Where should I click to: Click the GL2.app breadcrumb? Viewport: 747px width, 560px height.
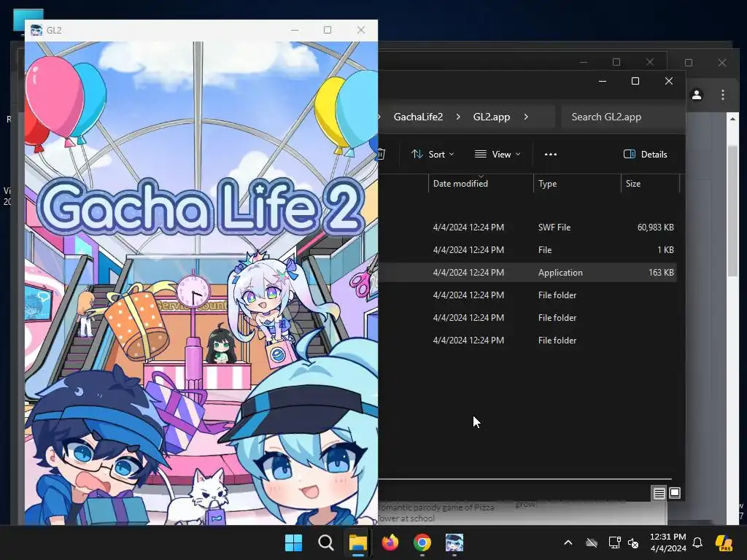pos(492,117)
